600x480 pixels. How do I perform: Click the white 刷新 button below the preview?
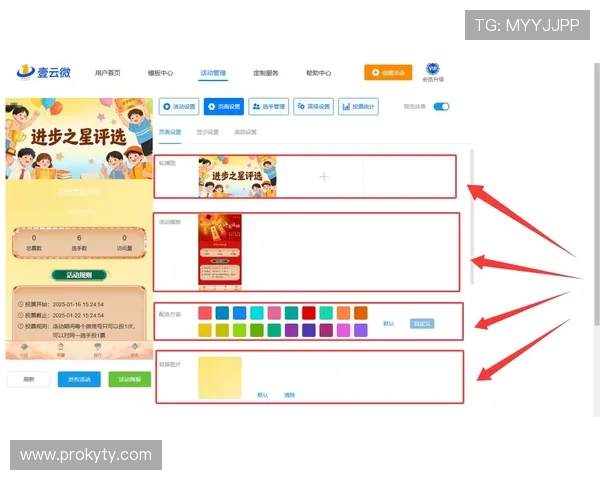pos(29,379)
